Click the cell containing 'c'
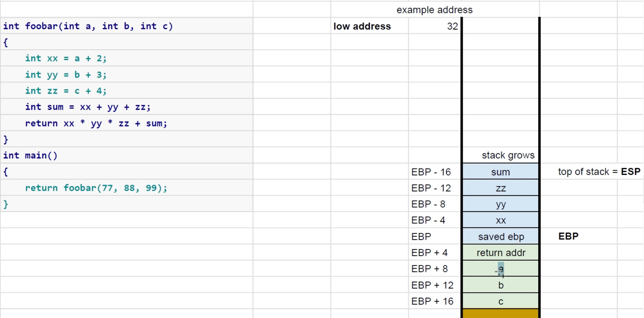The image size is (644, 318). click(x=500, y=301)
